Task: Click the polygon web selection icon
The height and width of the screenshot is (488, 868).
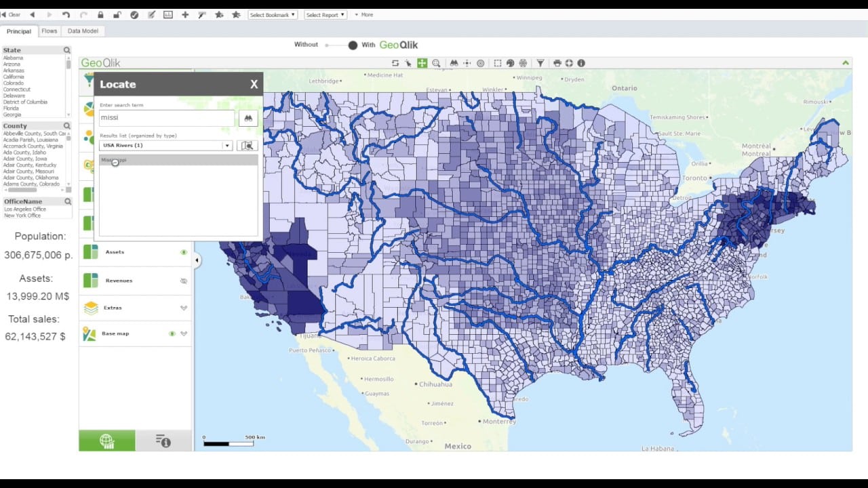Action: pyautogui.click(x=524, y=63)
